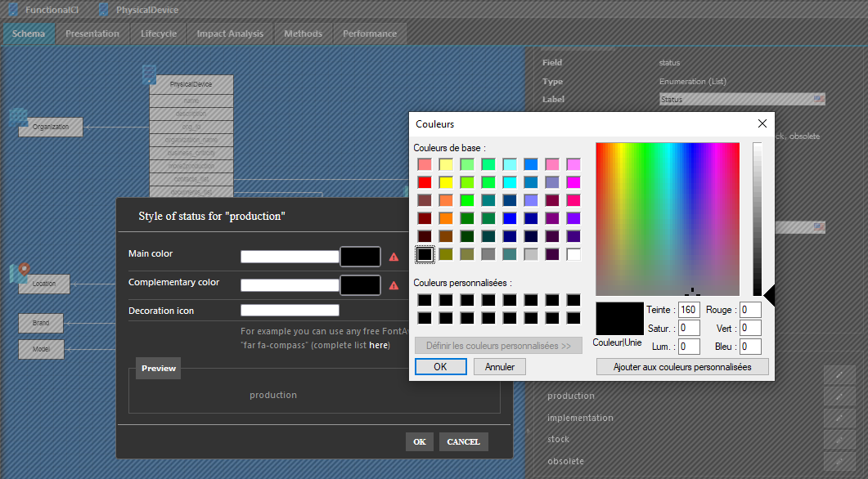
Task: Switch to the Lifecycle tab
Action: coord(158,34)
